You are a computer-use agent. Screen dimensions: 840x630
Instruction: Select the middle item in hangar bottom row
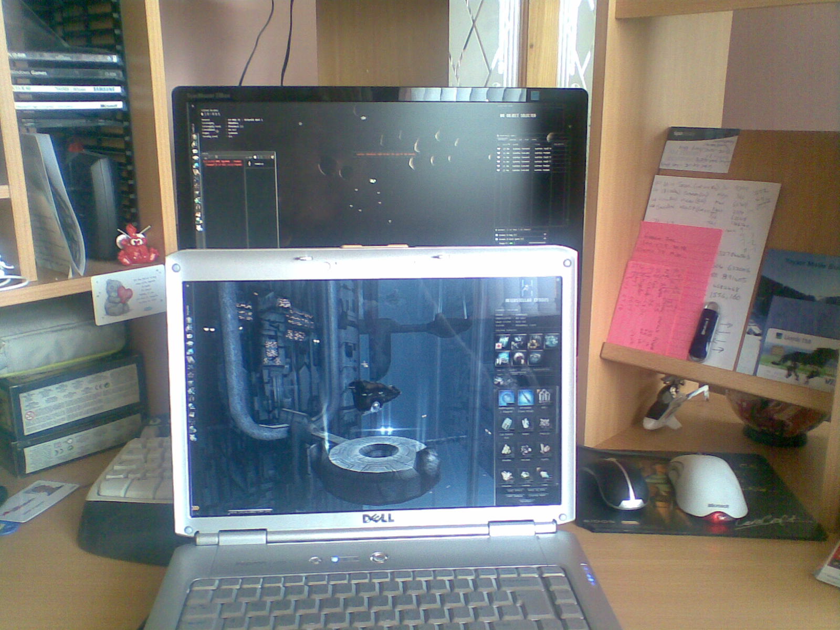(526, 476)
